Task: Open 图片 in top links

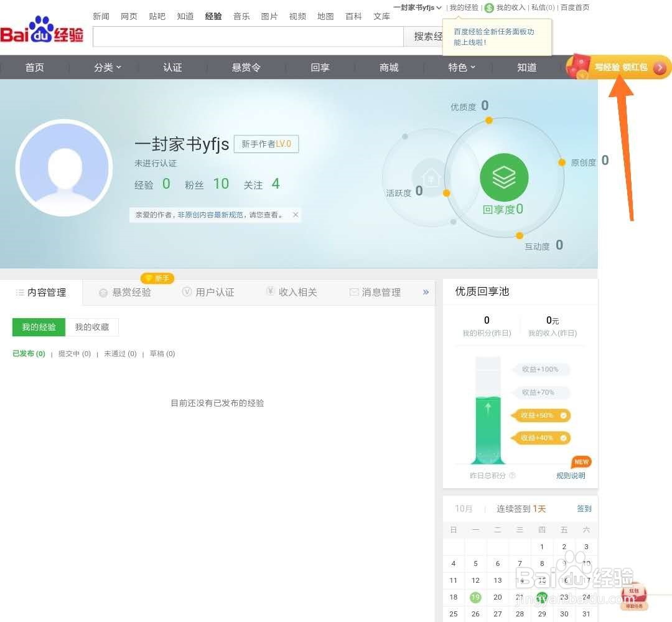Action: click(x=269, y=16)
